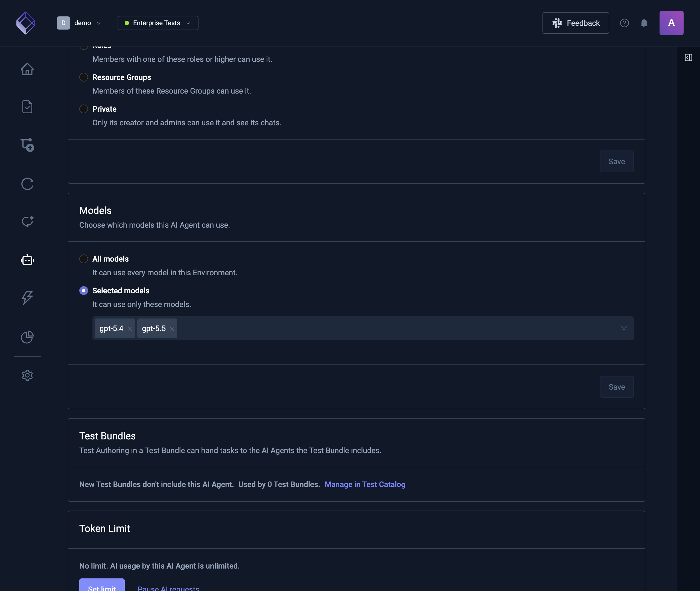Image resolution: width=700 pixels, height=591 pixels.
Task: Open the notifications bell
Action: click(x=644, y=23)
